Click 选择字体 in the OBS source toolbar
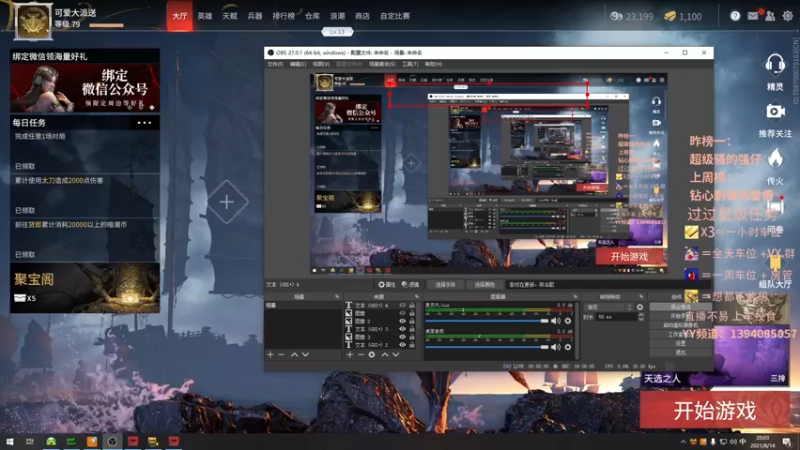Screen dimensions: 800x450 [445, 285]
